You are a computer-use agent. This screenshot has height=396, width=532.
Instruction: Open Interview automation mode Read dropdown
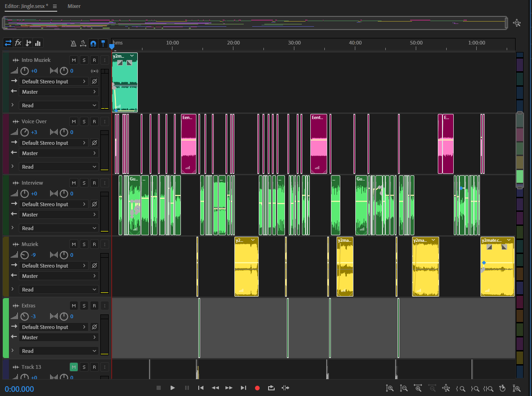[59, 228]
